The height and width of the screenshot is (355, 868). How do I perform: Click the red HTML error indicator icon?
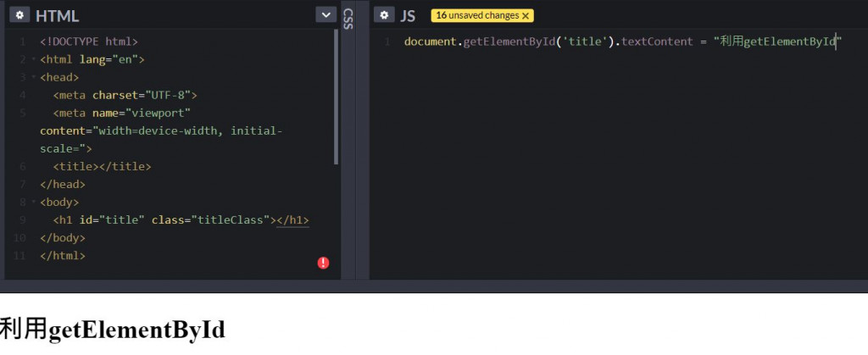[323, 263]
